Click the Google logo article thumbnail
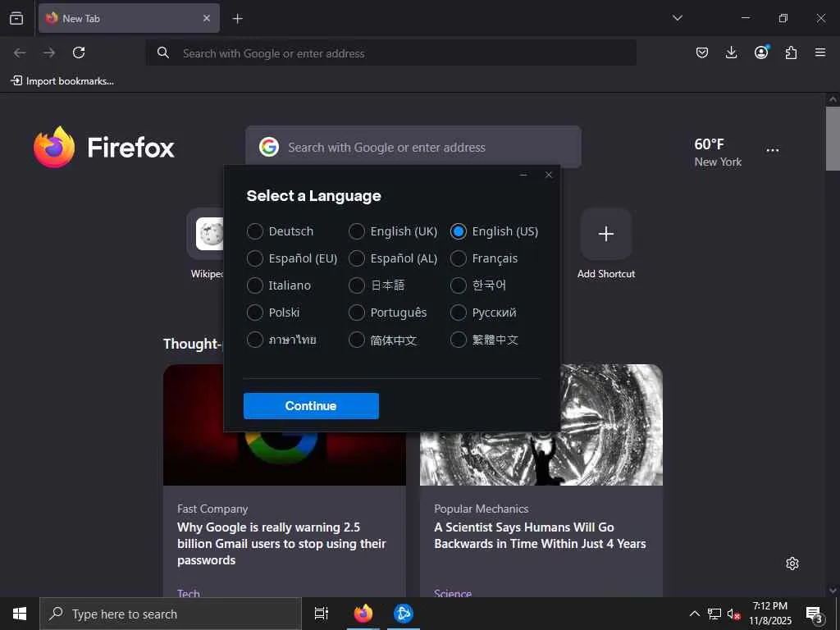 285,458
